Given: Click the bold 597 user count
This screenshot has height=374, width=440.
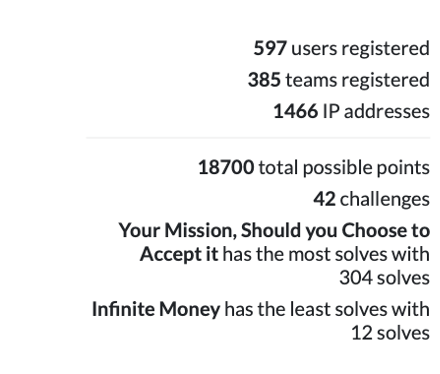Looking at the screenshot, I should [270, 48].
